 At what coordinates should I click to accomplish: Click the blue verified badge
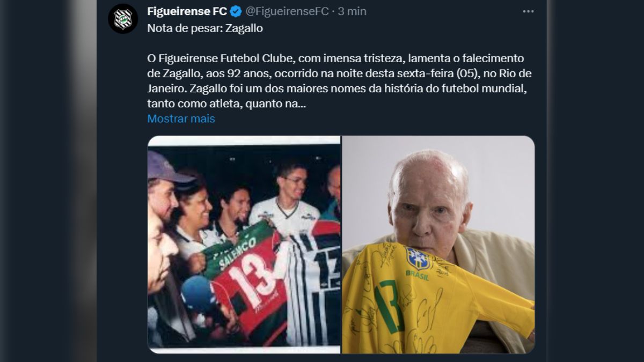pyautogui.click(x=236, y=11)
